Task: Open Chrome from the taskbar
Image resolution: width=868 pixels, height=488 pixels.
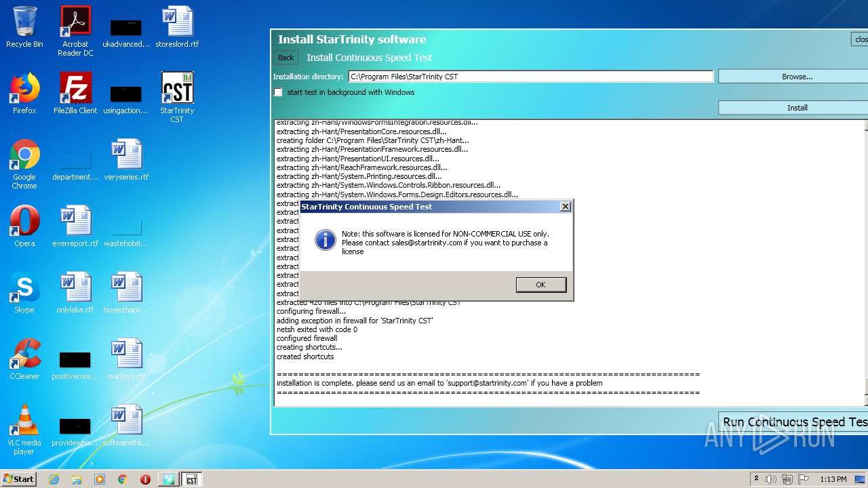Action: pos(123,479)
